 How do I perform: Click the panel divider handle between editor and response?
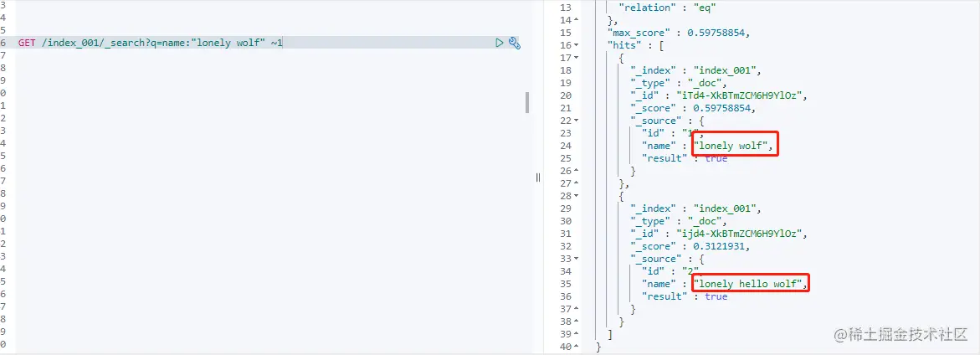click(537, 177)
